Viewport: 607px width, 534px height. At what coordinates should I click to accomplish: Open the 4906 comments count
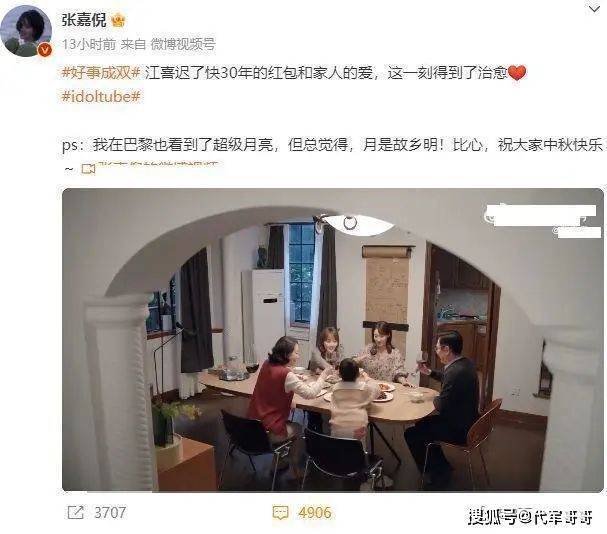coord(315,513)
